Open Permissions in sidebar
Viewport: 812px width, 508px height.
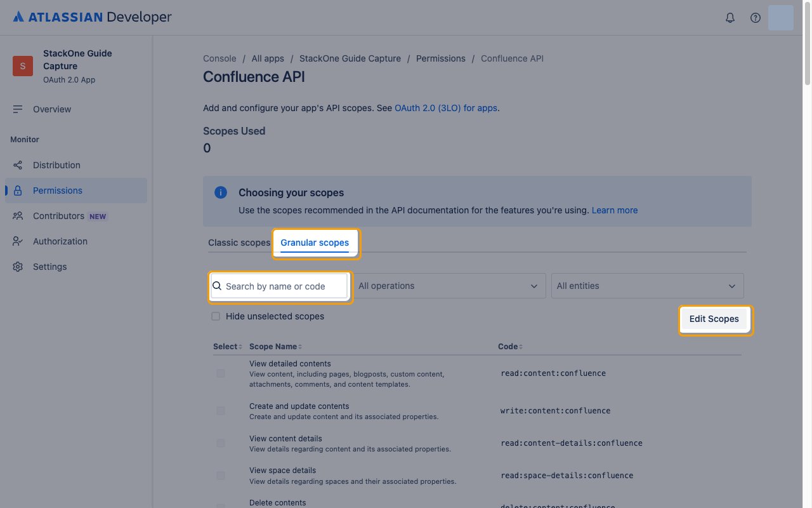(76, 190)
